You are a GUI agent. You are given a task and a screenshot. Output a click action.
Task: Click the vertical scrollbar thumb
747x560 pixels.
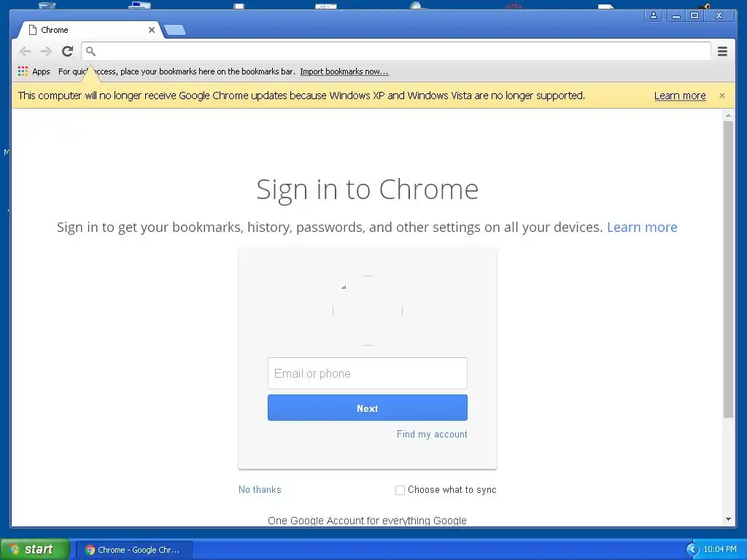click(x=728, y=269)
